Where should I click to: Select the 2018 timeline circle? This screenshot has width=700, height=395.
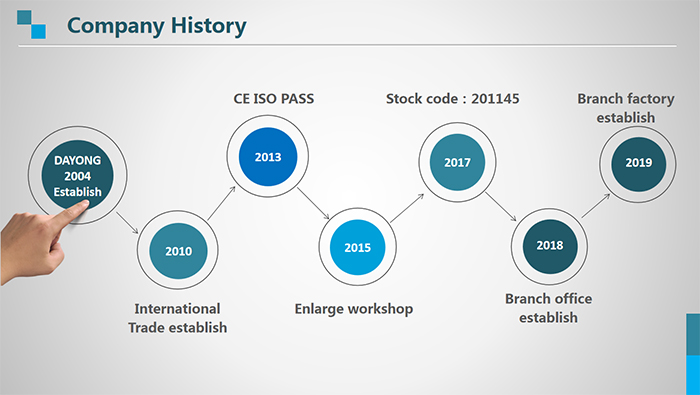coord(550,246)
